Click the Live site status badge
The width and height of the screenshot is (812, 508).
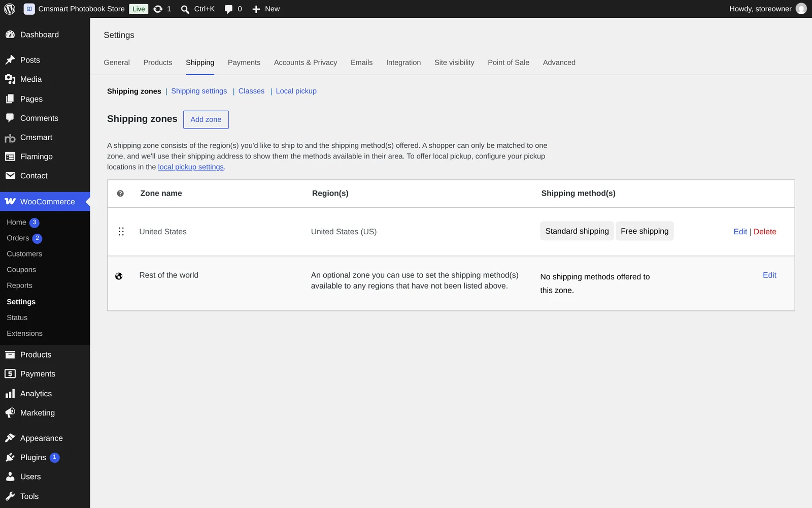139,9
